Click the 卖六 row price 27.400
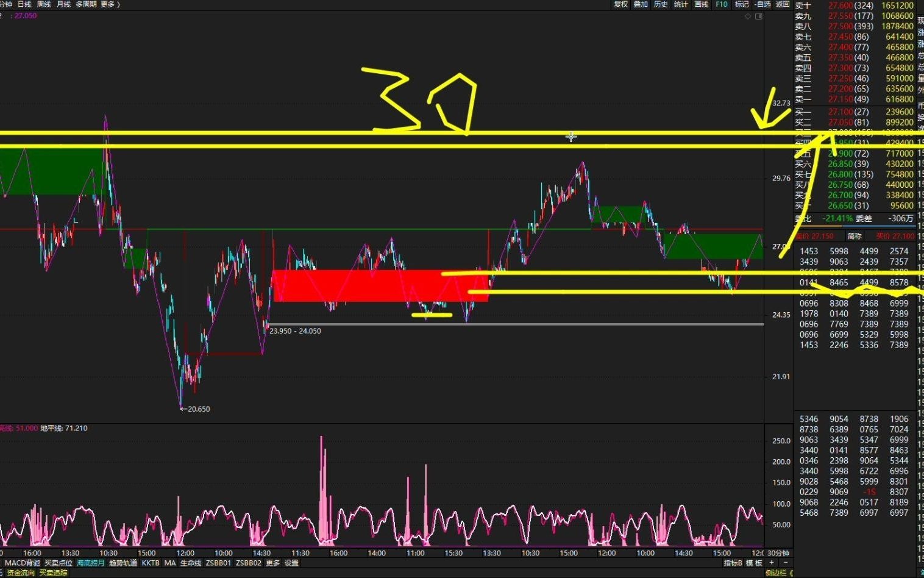 [840, 47]
